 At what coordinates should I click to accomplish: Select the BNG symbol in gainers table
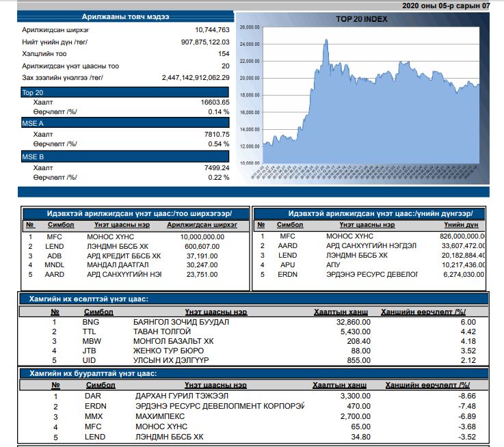(x=91, y=322)
